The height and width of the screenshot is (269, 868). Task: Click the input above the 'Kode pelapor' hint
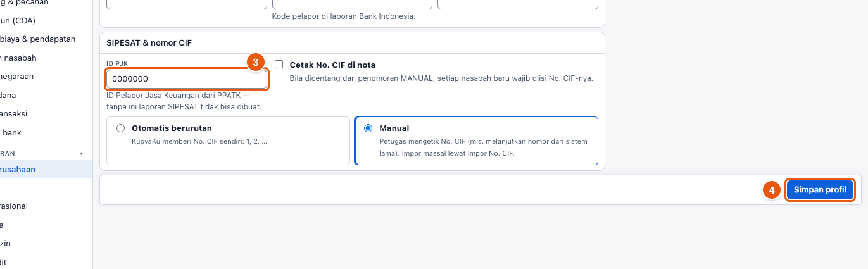pyautogui.click(x=352, y=4)
